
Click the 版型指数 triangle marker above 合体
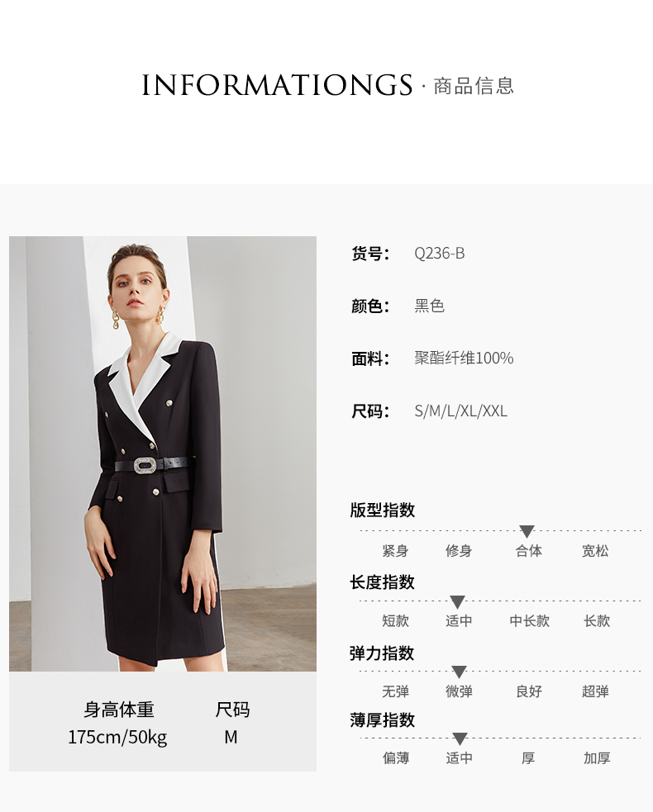click(527, 531)
